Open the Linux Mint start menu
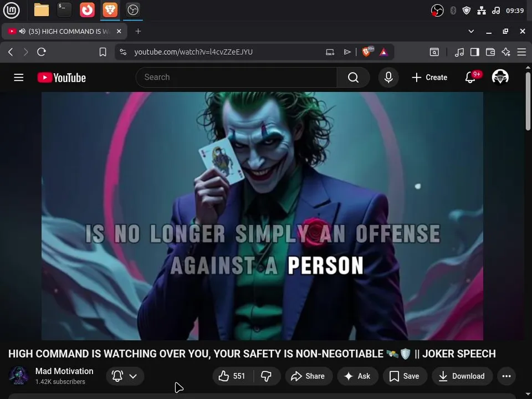532x399 pixels. pyautogui.click(x=11, y=10)
